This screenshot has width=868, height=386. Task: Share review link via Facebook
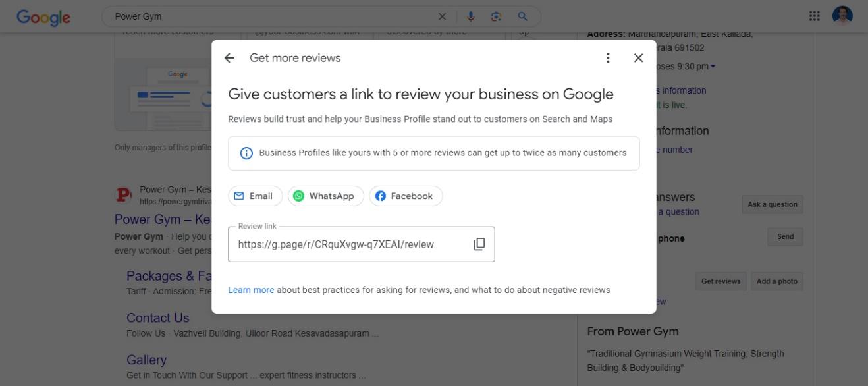(x=406, y=196)
